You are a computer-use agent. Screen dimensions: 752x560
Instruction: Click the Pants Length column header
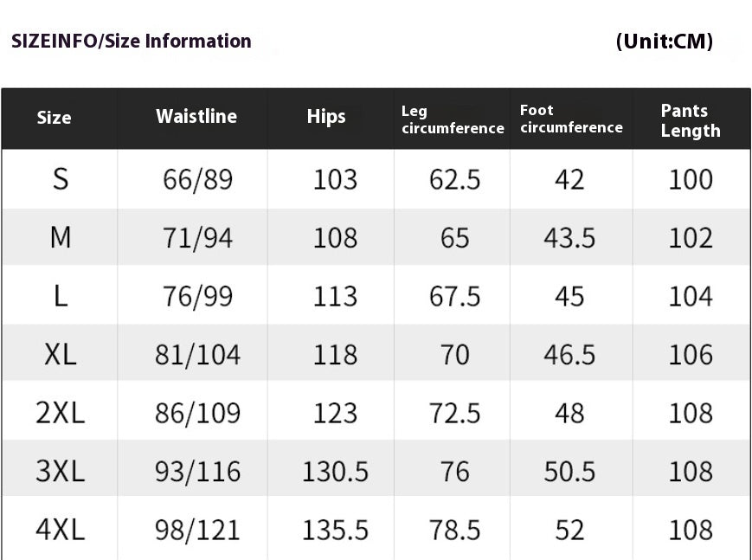pyautogui.click(x=691, y=120)
